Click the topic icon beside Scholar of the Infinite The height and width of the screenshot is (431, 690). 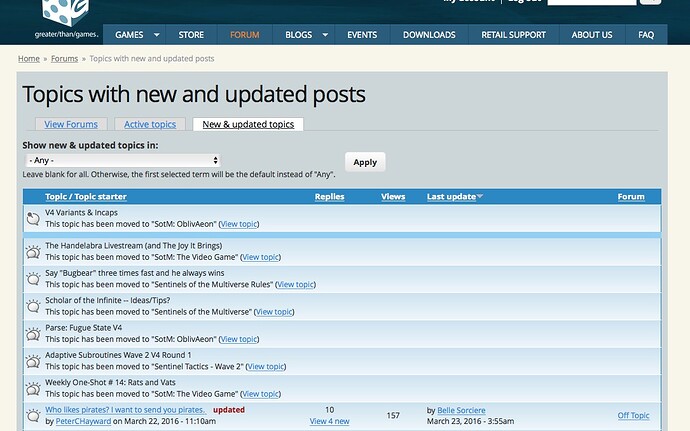33,306
